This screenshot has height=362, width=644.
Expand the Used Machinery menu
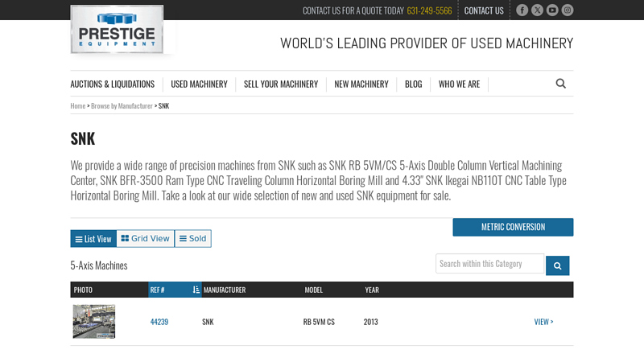tap(199, 84)
